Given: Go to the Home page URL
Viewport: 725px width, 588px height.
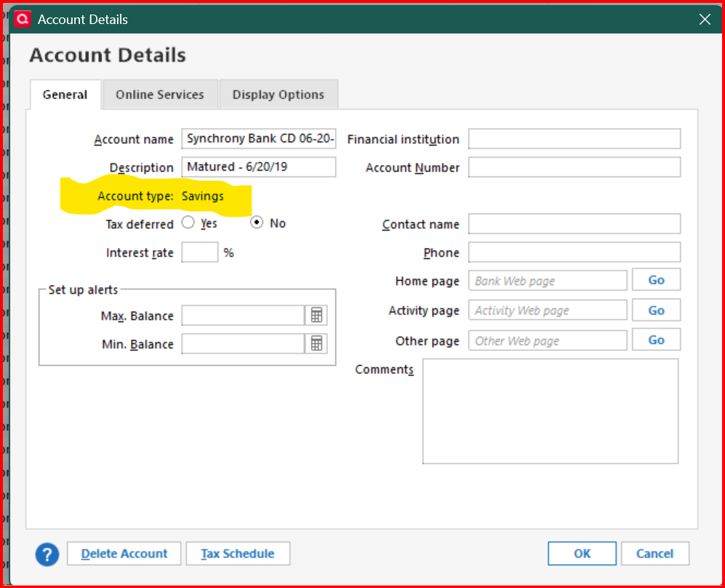Looking at the screenshot, I should tap(656, 280).
